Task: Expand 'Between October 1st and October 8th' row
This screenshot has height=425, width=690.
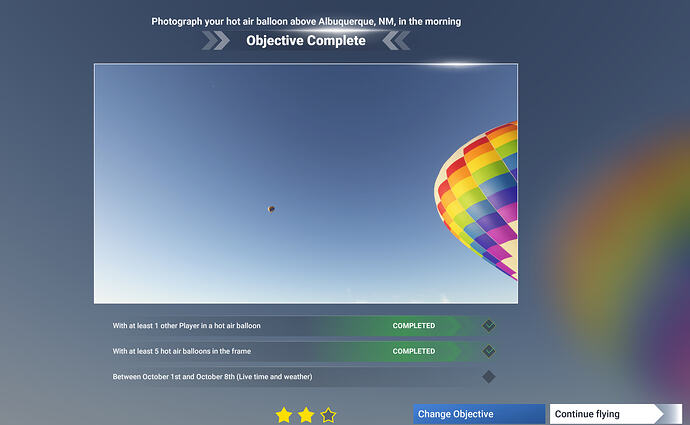Action: [x=304, y=377]
